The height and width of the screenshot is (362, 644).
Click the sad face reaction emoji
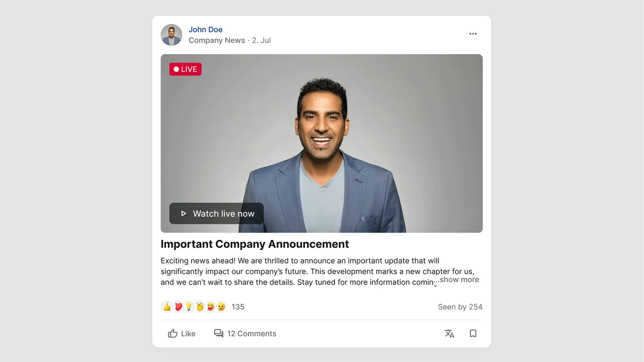coord(222,307)
